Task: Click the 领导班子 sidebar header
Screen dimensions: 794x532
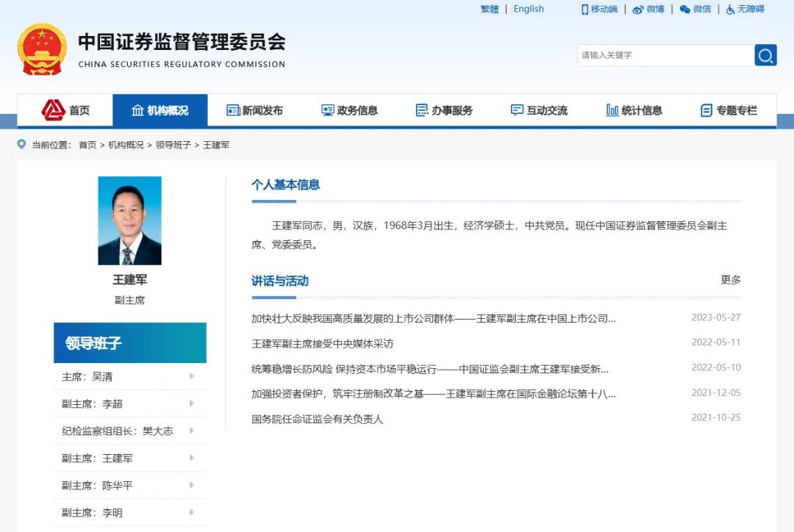Action: 130,342
